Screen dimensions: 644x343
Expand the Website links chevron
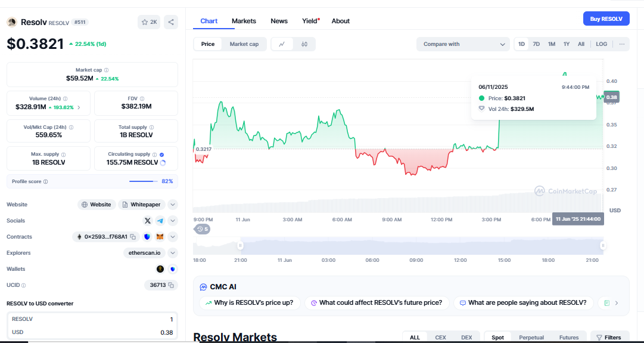point(173,205)
